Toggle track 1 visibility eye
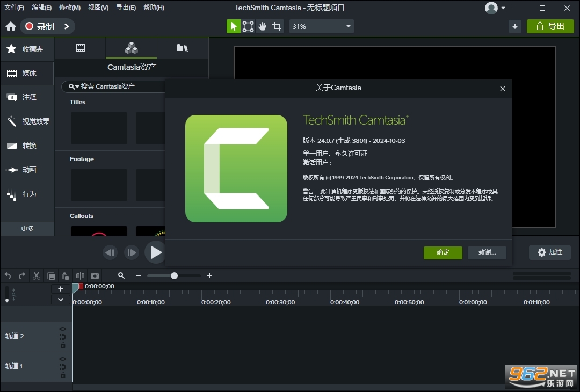This screenshot has width=580, height=392. click(x=62, y=359)
